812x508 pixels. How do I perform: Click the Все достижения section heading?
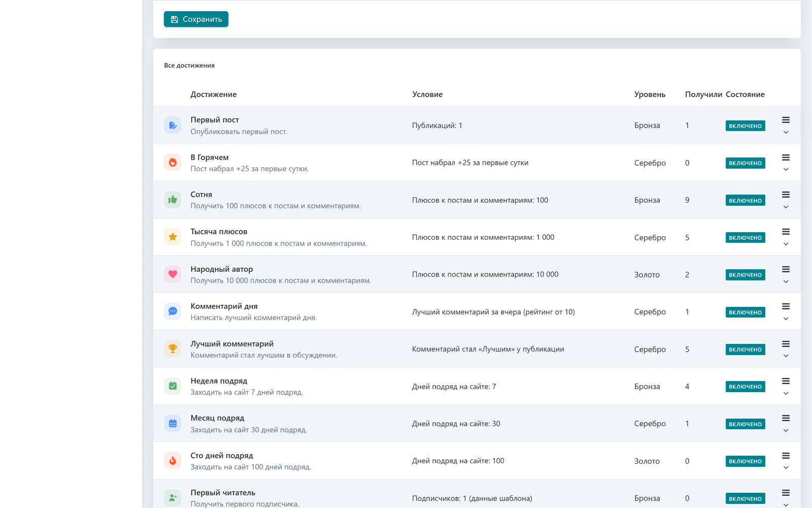[x=189, y=66]
